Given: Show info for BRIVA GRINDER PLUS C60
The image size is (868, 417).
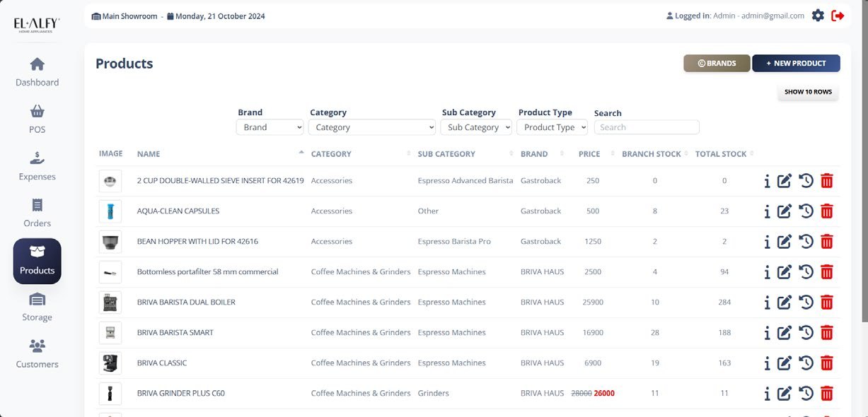Looking at the screenshot, I should pyautogui.click(x=767, y=394).
